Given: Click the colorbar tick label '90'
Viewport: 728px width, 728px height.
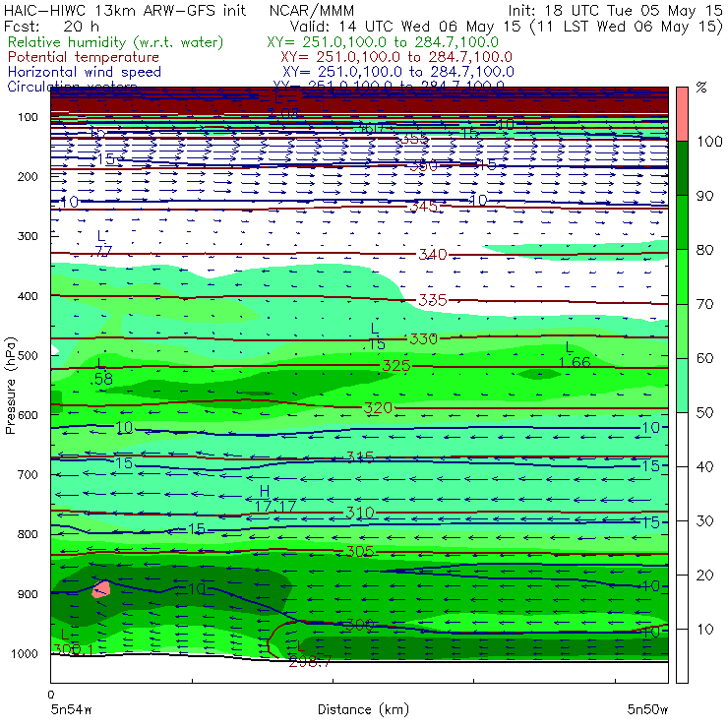Looking at the screenshot, I should 704,196.
